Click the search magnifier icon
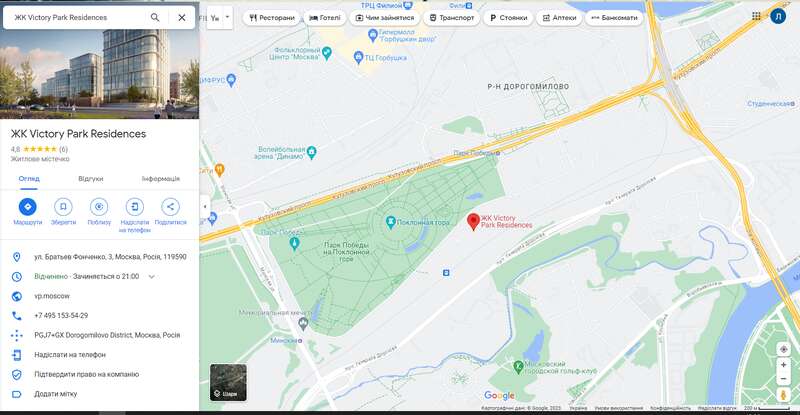This screenshot has height=415, width=800. (x=155, y=17)
